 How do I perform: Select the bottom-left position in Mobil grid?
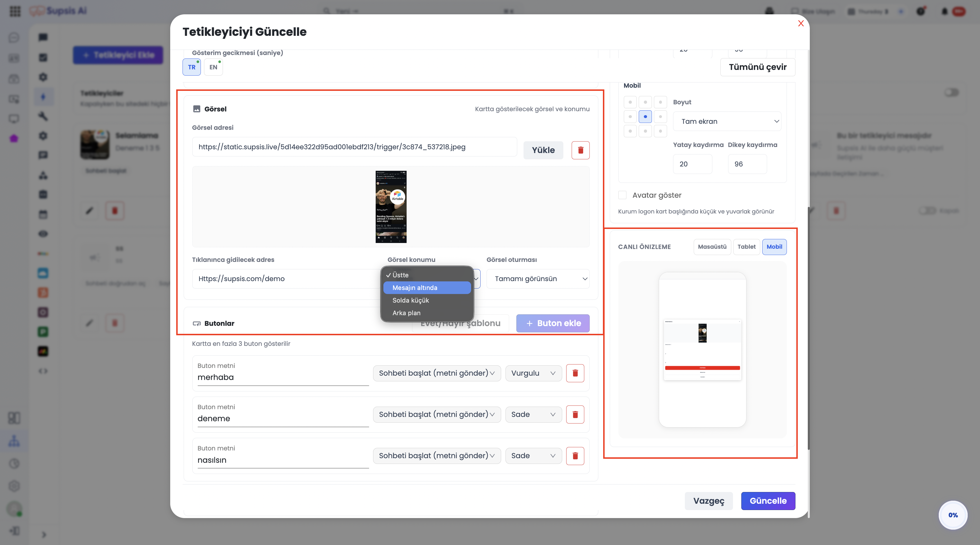click(630, 131)
